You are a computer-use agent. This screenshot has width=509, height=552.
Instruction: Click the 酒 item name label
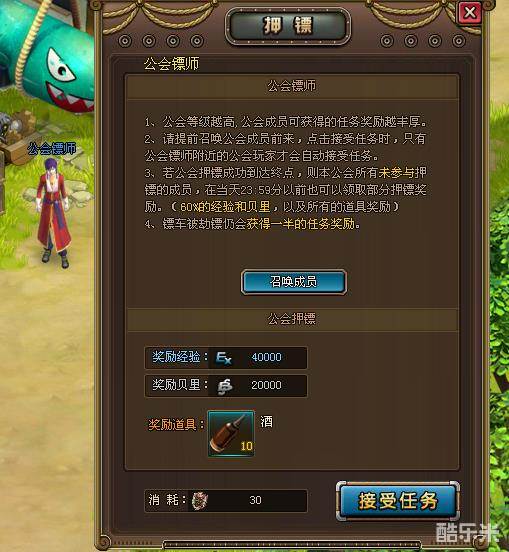coord(266,421)
